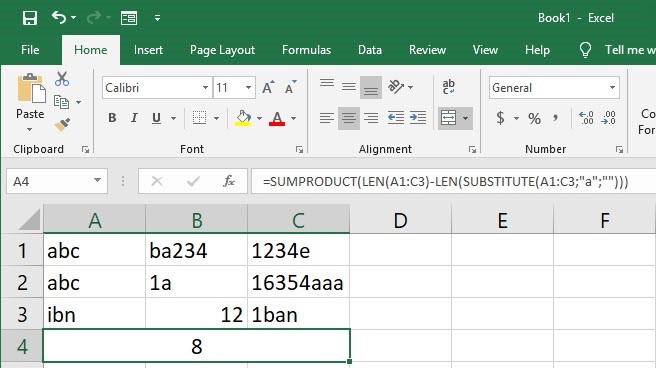Viewport: 656px width, 368px height.
Task: Open Number format dialog launcher
Action: click(619, 149)
